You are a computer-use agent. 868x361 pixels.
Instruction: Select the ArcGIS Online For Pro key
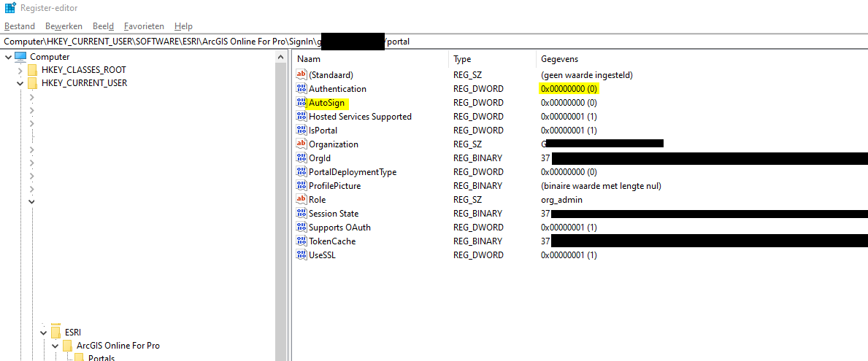tap(118, 346)
